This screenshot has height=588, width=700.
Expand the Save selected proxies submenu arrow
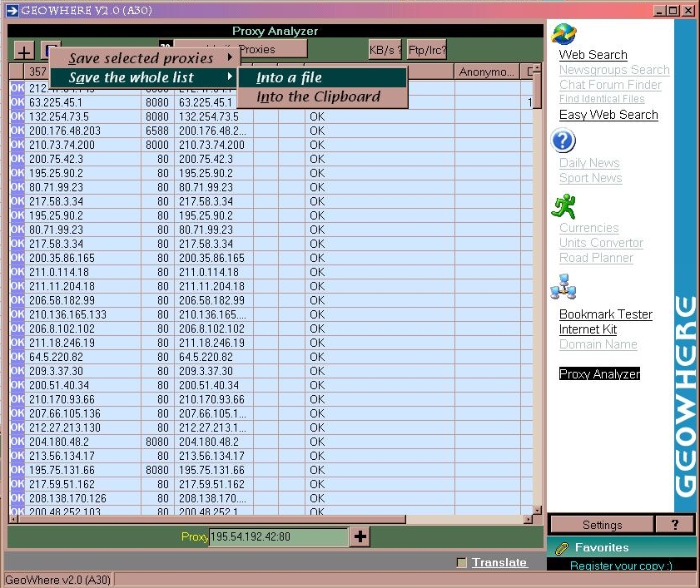[x=230, y=57]
